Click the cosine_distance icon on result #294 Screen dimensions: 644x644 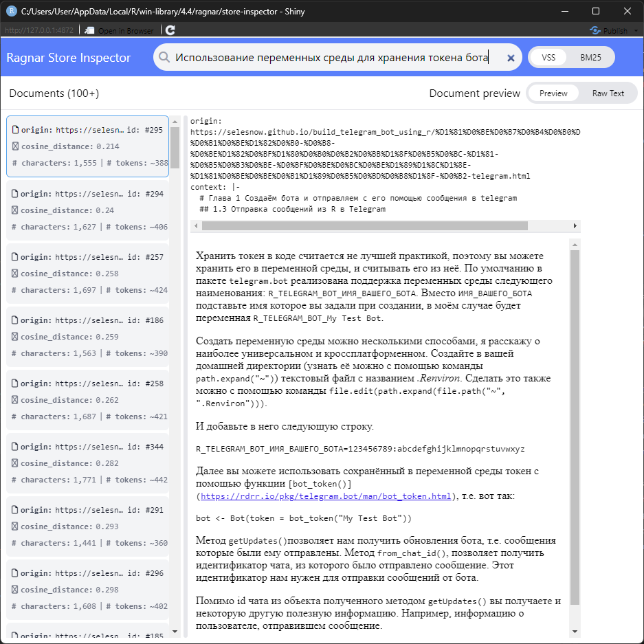pos(15,210)
